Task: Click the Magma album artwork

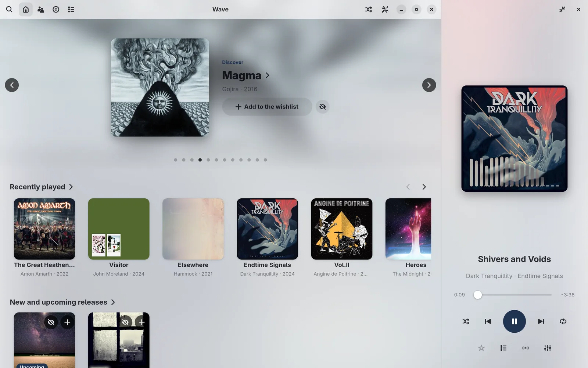Action: [160, 88]
